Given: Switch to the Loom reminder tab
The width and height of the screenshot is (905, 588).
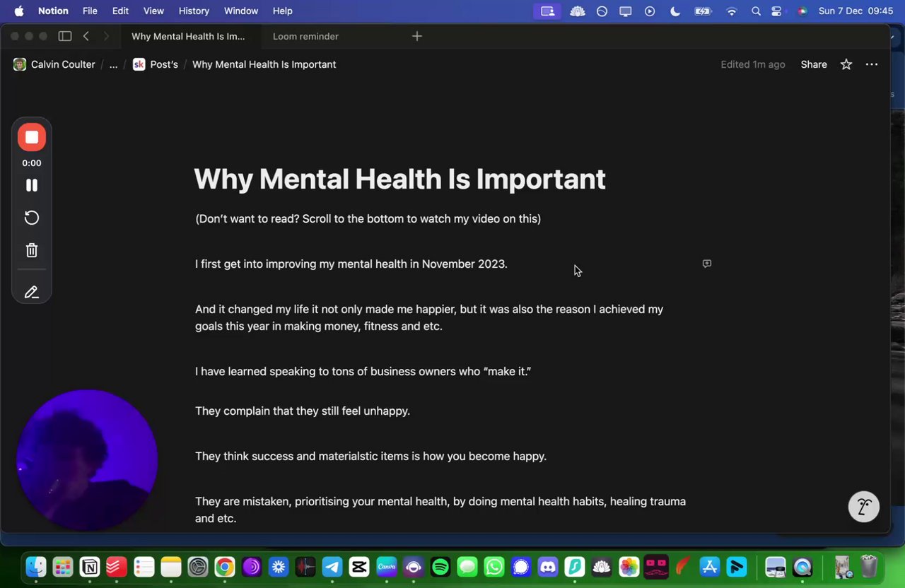Looking at the screenshot, I should click(305, 36).
